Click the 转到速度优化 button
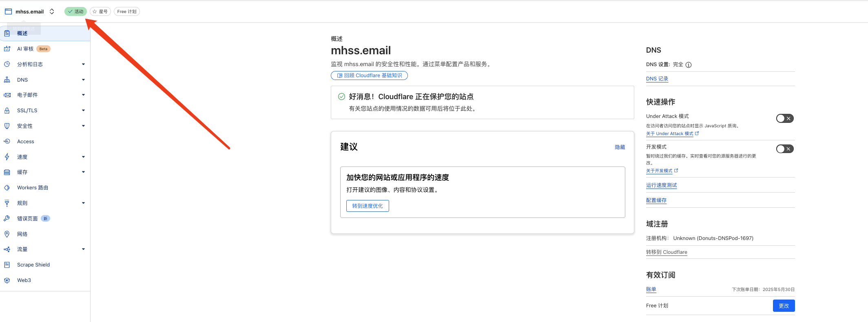The width and height of the screenshot is (868, 322). (x=368, y=206)
